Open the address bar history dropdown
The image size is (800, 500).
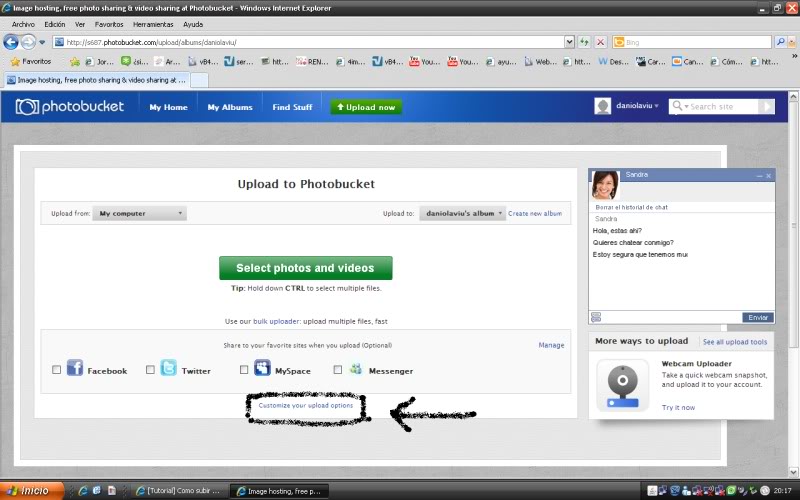tap(569, 42)
